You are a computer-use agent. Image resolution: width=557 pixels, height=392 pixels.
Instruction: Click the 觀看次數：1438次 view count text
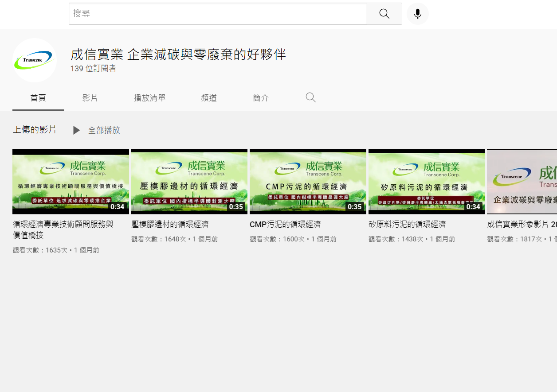[396, 239]
